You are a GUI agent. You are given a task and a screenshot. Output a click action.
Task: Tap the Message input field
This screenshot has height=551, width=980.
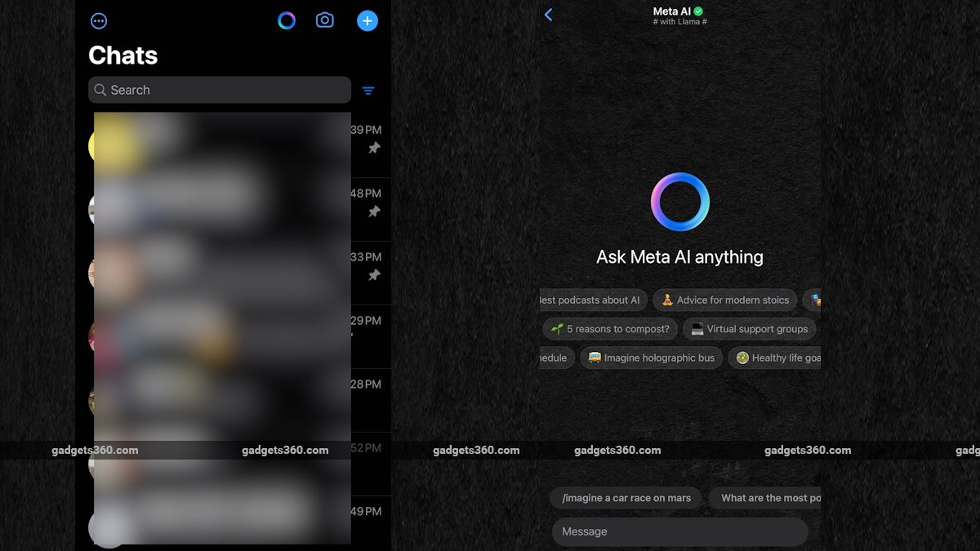[680, 531]
